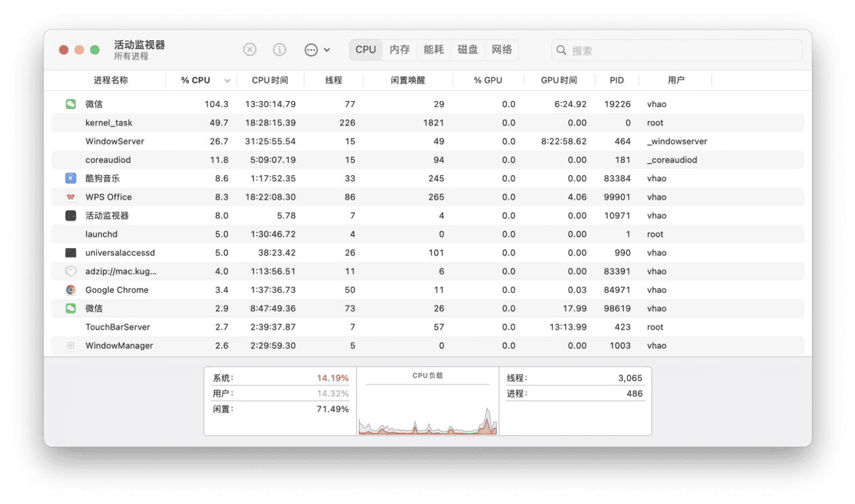Image resolution: width=855 pixels, height=504 pixels.
Task: Click the adzip shield icon
Action: click(x=71, y=271)
